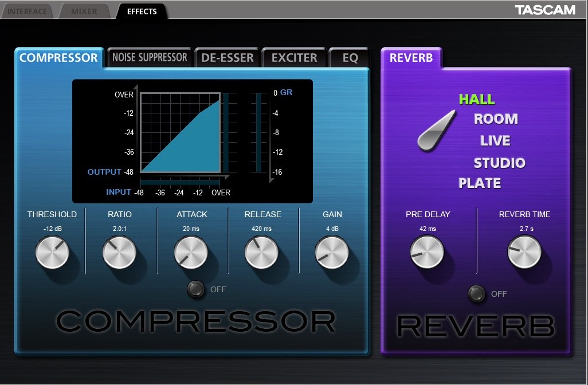Choose the LIVE reverb type
This screenshot has width=588, height=385.
[x=495, y=141]
